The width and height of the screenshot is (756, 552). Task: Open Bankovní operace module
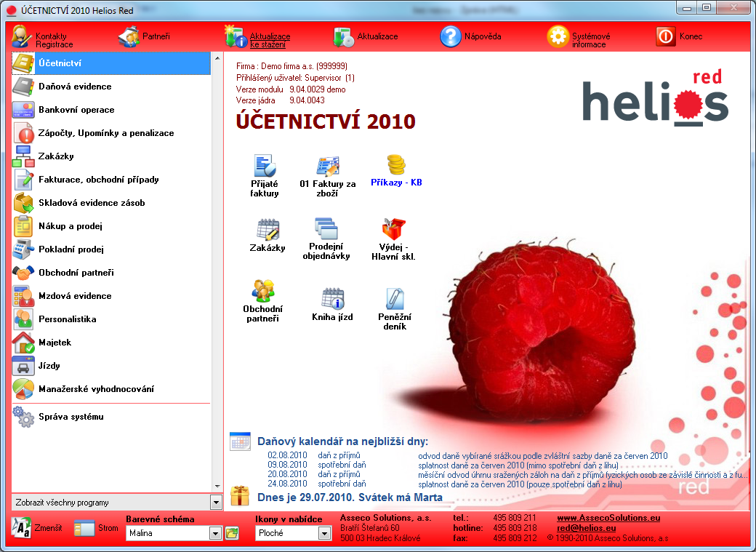[x=111, y=110]
